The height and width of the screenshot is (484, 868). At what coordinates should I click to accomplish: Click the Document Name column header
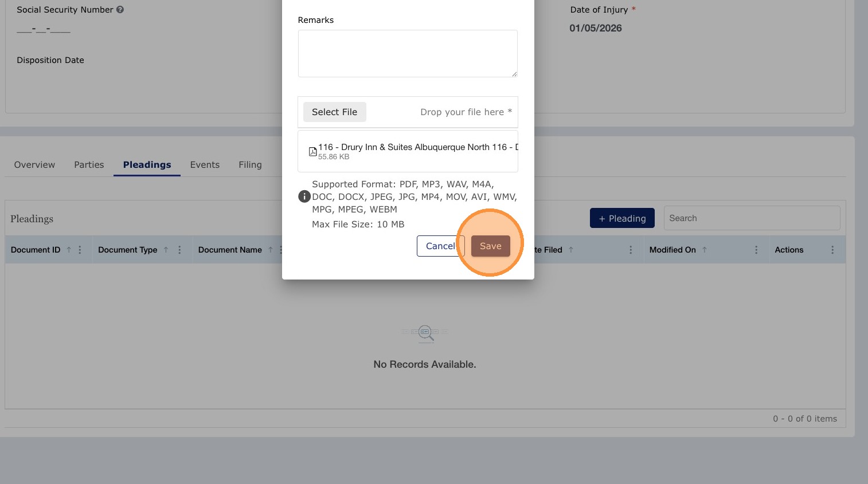[230, 250]
